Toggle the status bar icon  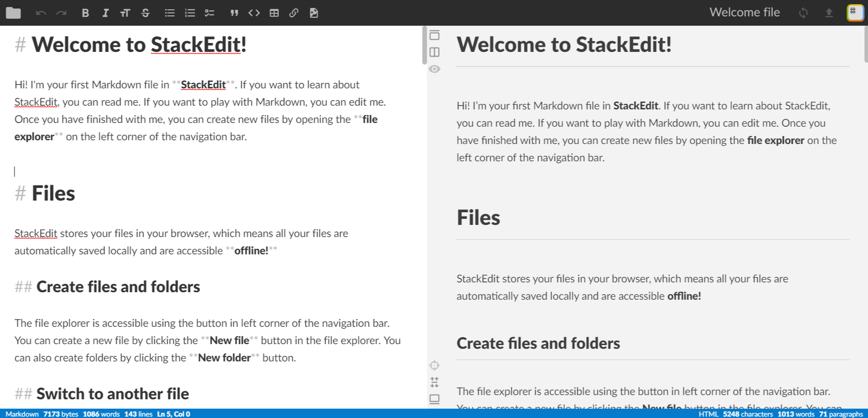434,399
